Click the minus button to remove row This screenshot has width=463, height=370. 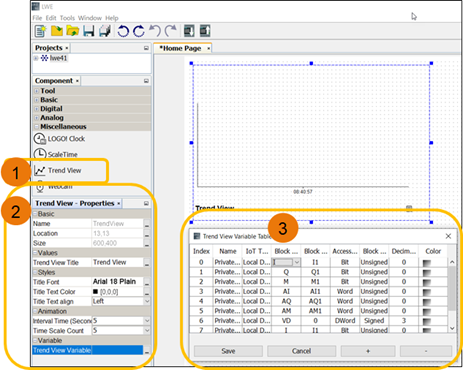click(426, 351)
